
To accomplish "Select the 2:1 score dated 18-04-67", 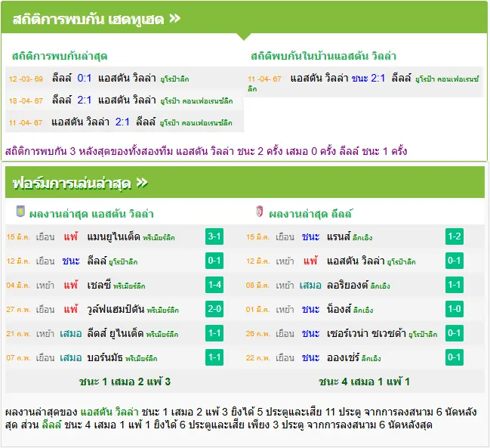I will coord(85,100).
